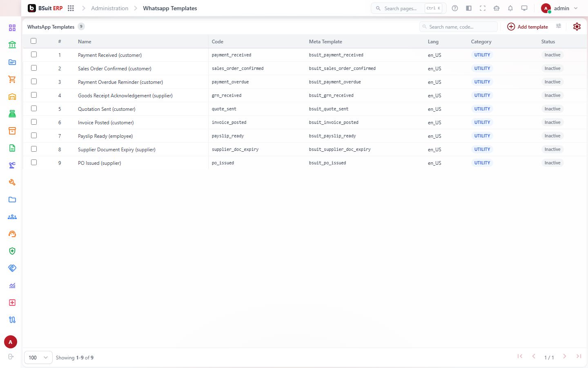Viewport: 588px width, 368px height.
Task: Toggle the select-all header checkbox
Action: tap(33, 41)
